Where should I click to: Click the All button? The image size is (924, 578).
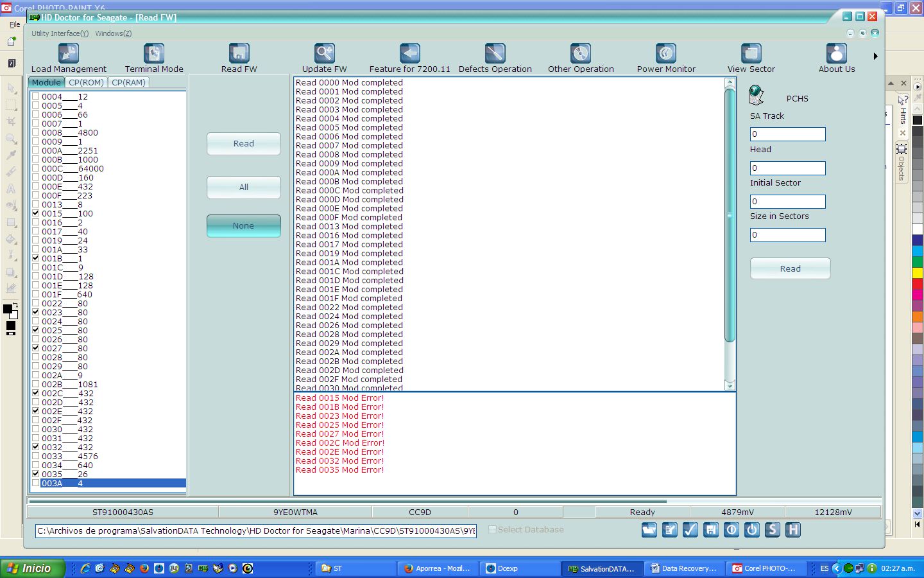[244, 188]
